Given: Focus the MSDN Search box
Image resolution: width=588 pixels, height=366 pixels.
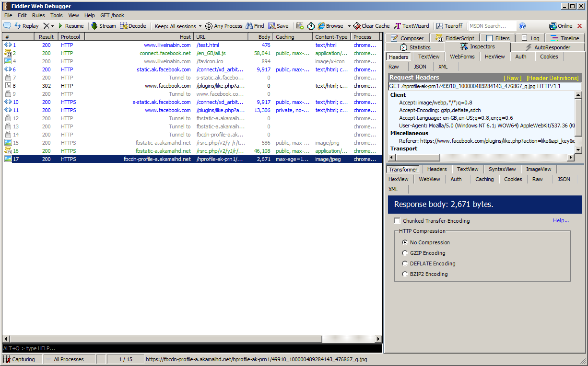Looking at the screenshot, I should point(492,26).
